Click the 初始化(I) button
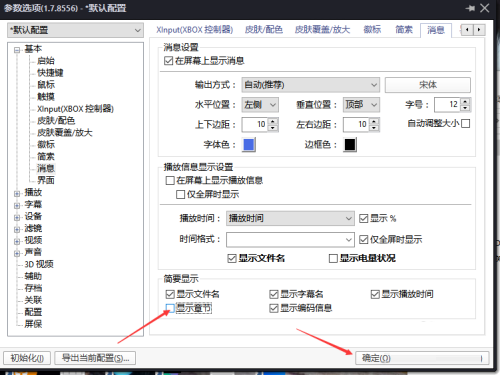 pos(27,358)
